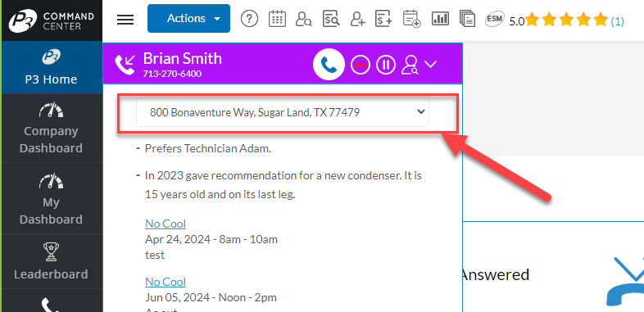Hang up with the red phone icon
The width and height of the screenshot is (644, 312).
361,65
